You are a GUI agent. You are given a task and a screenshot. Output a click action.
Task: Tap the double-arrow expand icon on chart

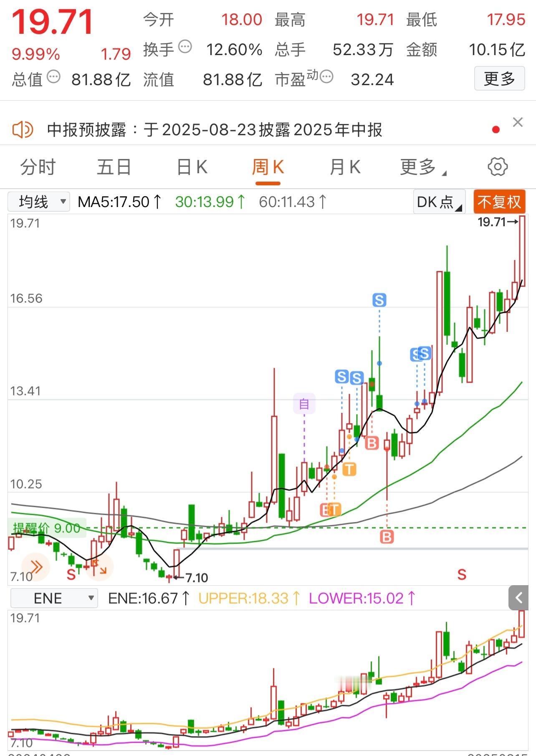36,567
